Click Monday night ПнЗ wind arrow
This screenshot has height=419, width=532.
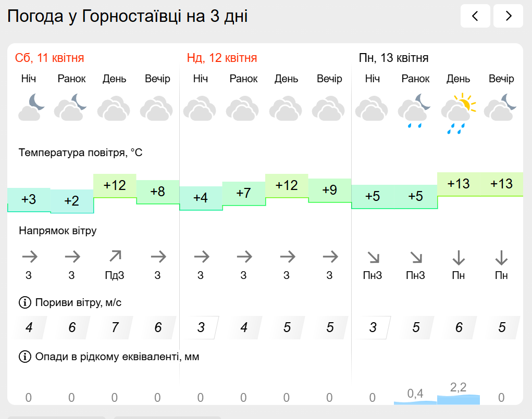(x=373, y=257)
